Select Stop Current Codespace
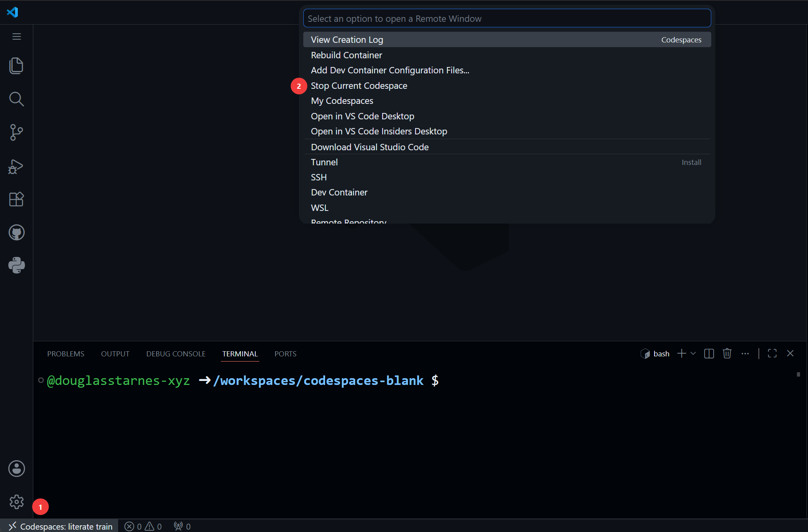 (x=507, y=86)
